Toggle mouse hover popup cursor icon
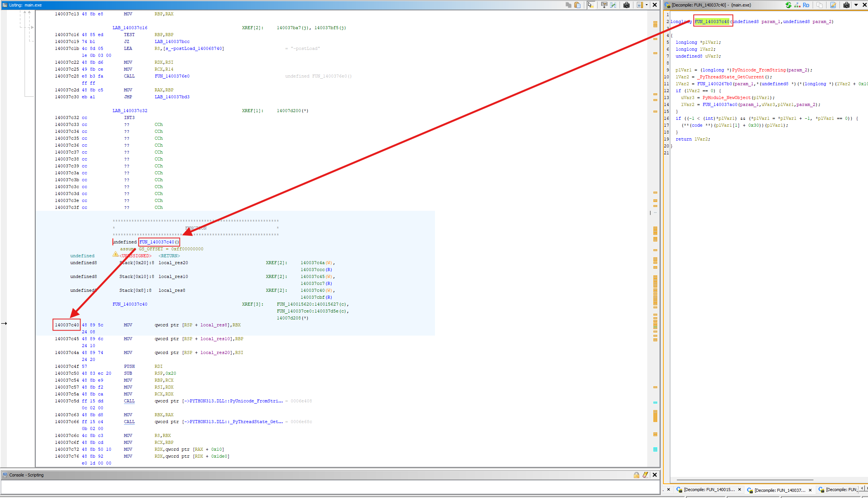This screenshot has height=498, width=868. click(590, 5)
